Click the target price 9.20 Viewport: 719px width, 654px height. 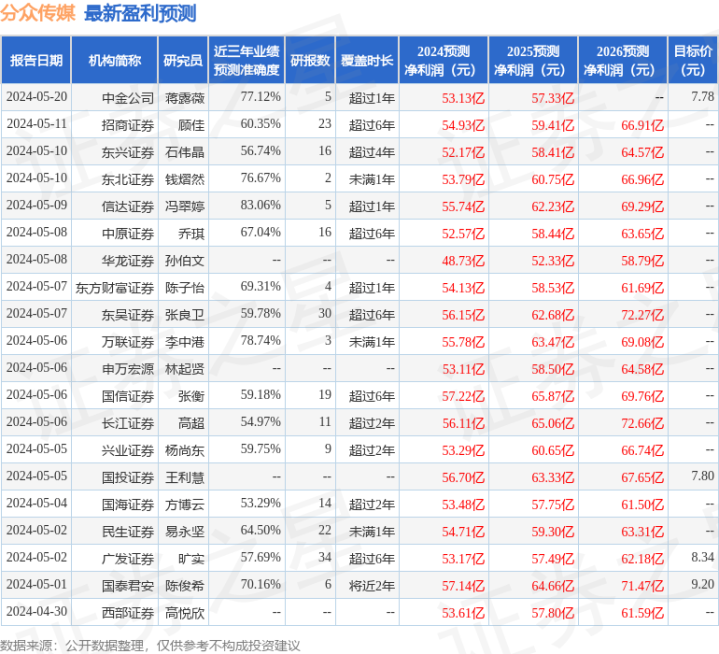[702, 584]
